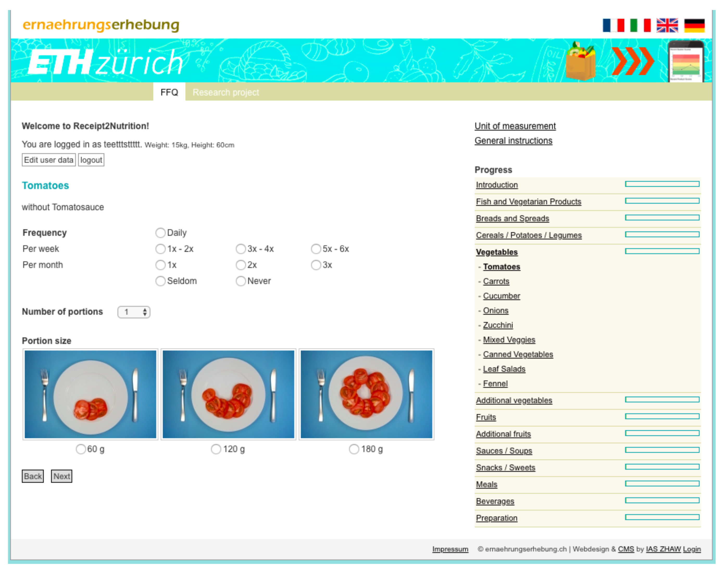Open the Impressum footer link

[x=450, y=549]
